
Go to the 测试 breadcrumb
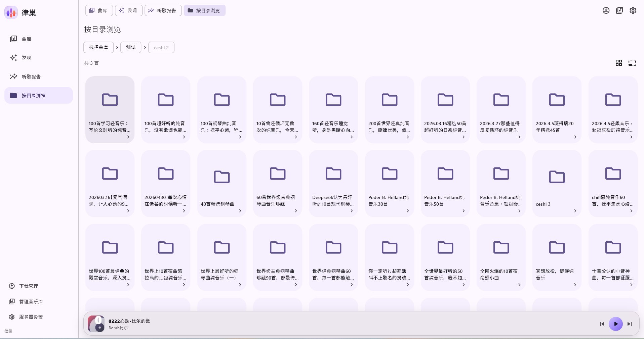click(x=131, y=47)
